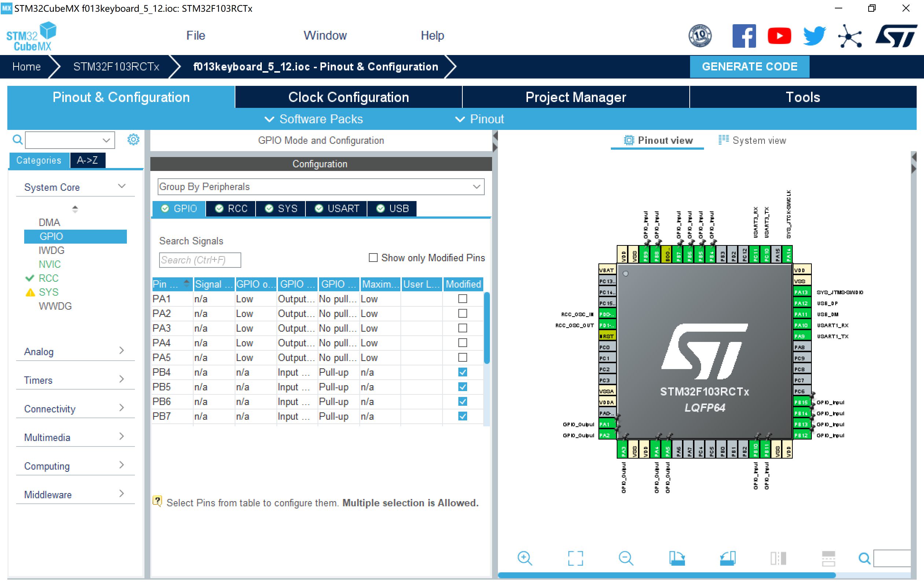The image size is (924, 587).
Task: Open the ST YouTube channel icon
Action: 779,36
